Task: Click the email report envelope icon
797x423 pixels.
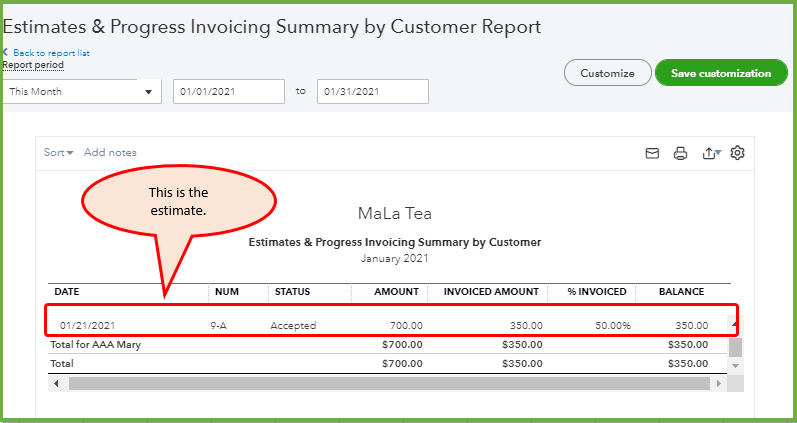Action: (652, 153)
